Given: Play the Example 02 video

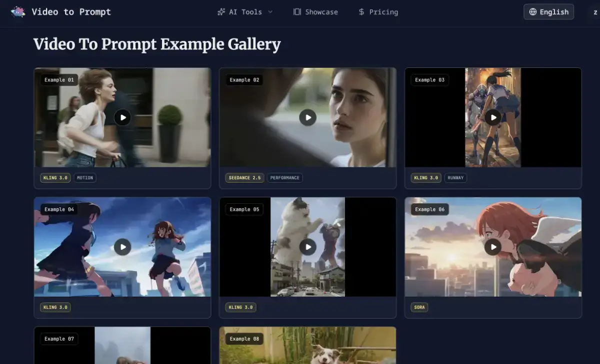Looking at the screenshot, I should (308, 117).
